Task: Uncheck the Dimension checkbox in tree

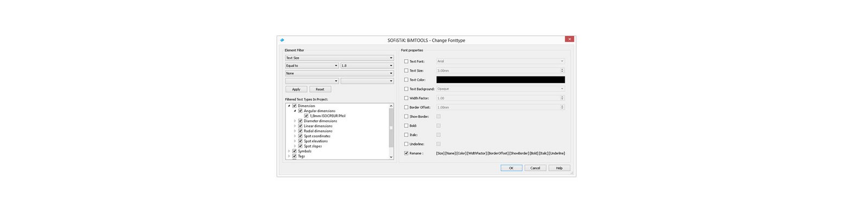Action: (295, 106)
